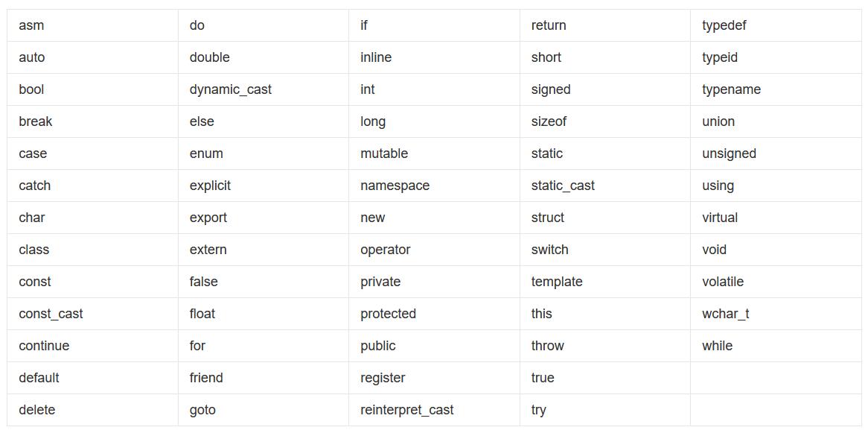Image resolution: width=868 pixels, height=430 pixels.
Task: Click the 'wchar_t' keyword
Action: pos(726,314)
